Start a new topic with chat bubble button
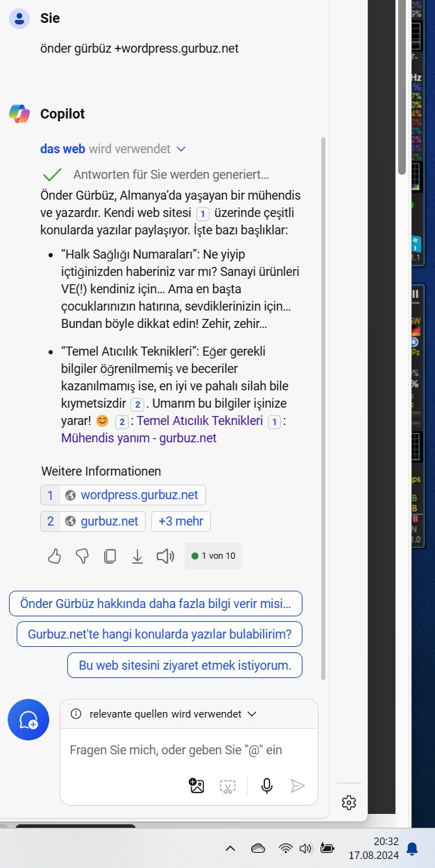 coord(28,720)
